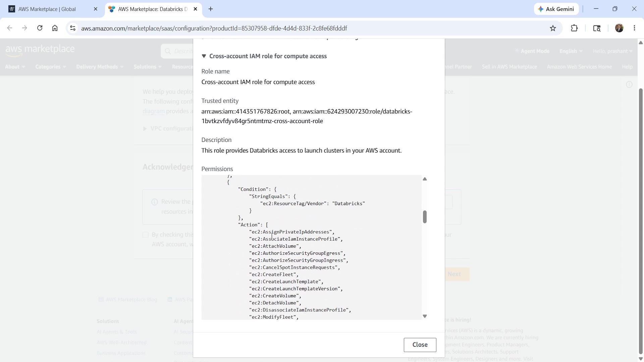Open the diagram link
This screenshot has width=644, height=362.
click(x=153, y=111)
